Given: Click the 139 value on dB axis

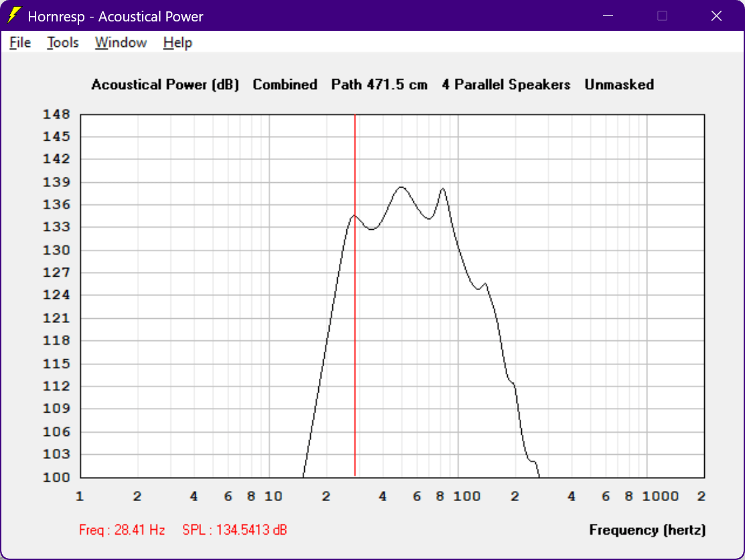Looking at the screenshot, I should point(56,182).
